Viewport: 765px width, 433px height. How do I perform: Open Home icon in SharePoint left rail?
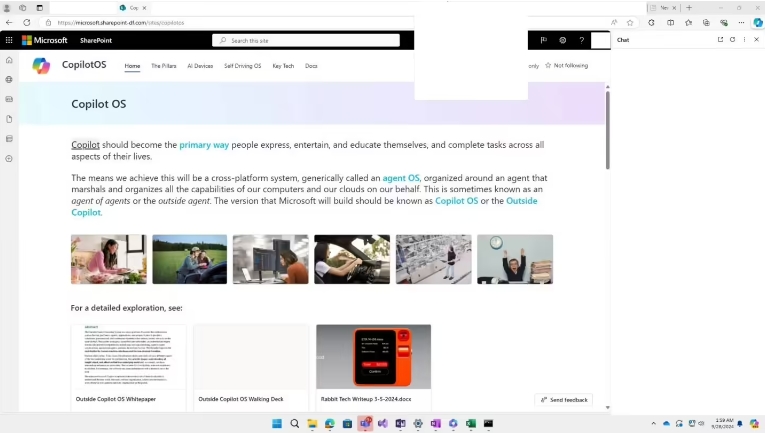click(9, 60)
